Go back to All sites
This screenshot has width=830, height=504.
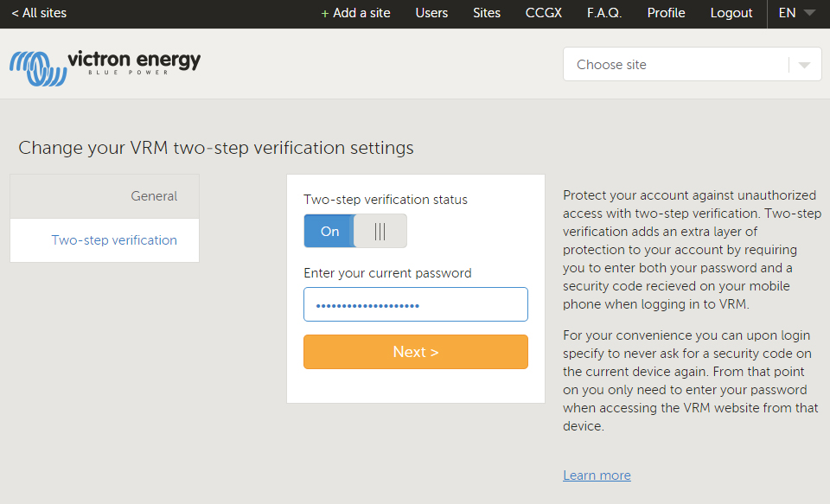(x=39, y=13)
